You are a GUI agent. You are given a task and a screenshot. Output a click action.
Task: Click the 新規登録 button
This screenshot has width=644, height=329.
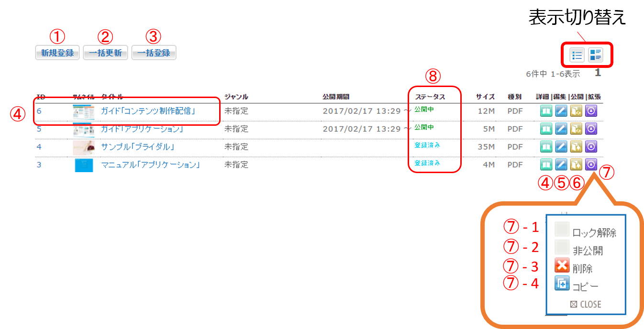pyautogui.click(x=57, y=53)
